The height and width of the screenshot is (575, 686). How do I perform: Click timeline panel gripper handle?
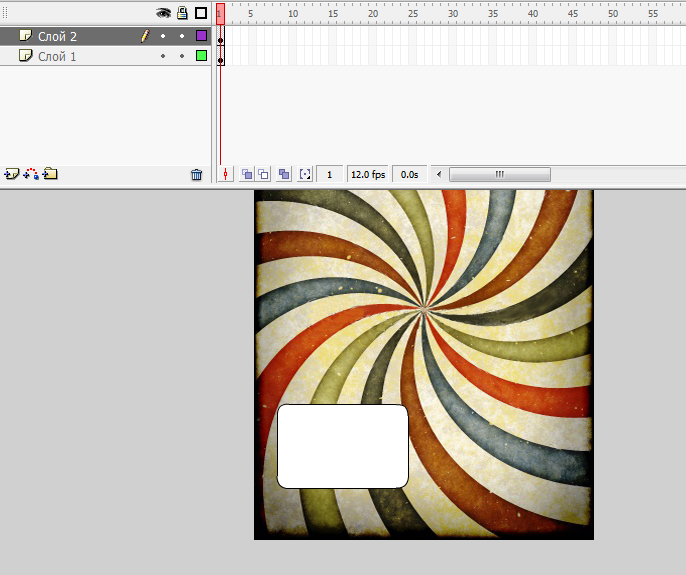click(x=5, y=13)
